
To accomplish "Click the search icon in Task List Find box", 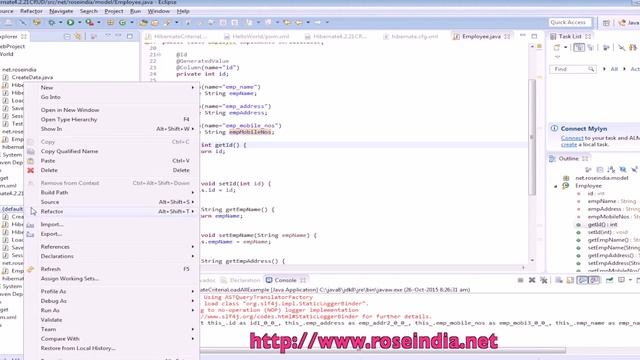I will point(591,69).
